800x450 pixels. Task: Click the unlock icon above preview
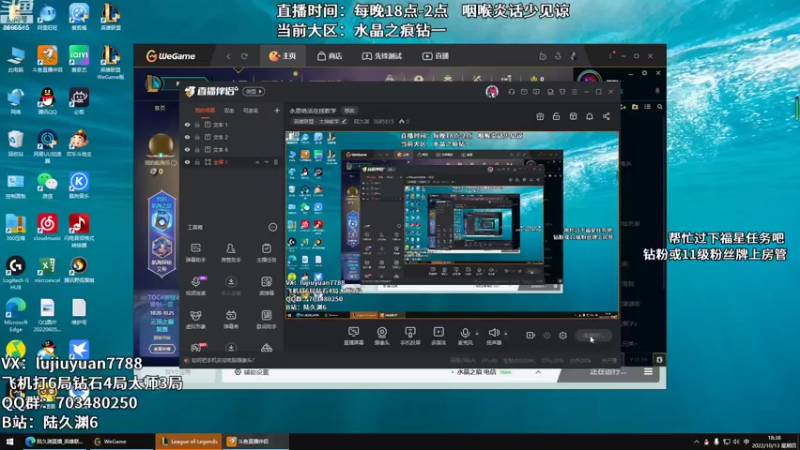click(556, 116)
